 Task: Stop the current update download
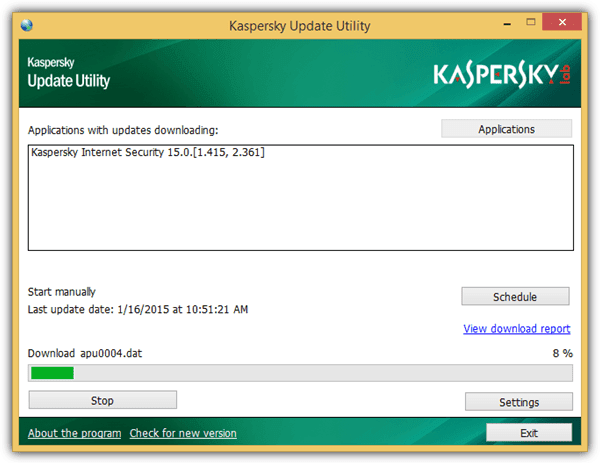pyautogui.click(x=103, y=400)
